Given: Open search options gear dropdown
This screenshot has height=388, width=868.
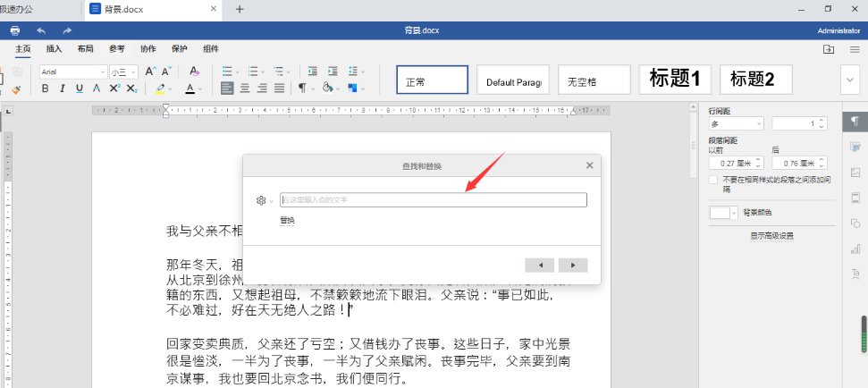Looking at the screenshot, I should (x=264, y=201).
